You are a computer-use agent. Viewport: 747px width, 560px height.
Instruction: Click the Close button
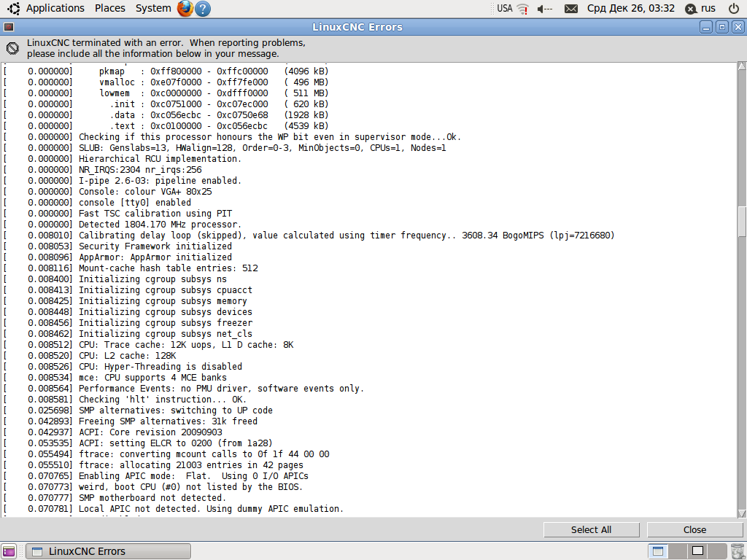tap(694, 529)
